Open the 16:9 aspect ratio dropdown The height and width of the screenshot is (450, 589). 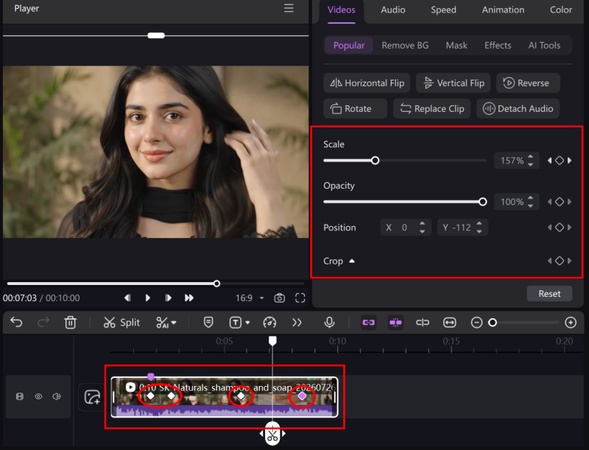click(x=249, y=298)
